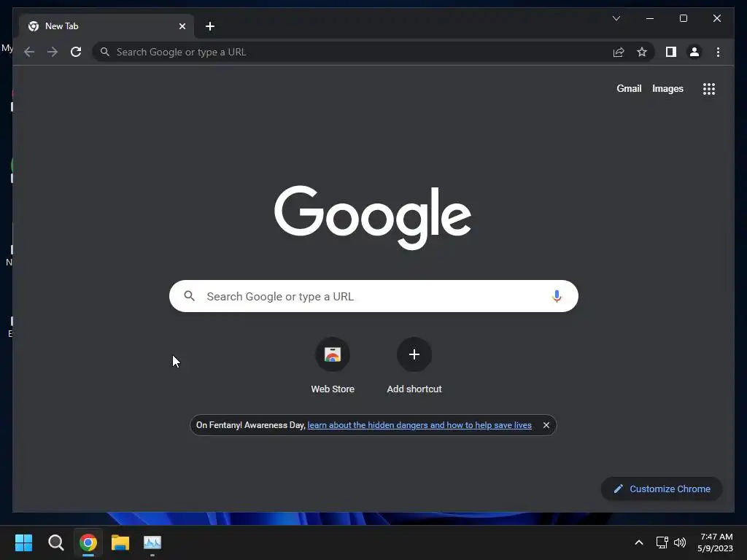Maximize the Chrome window
Screen dimensions: 747x560
(x=683, y=18)
